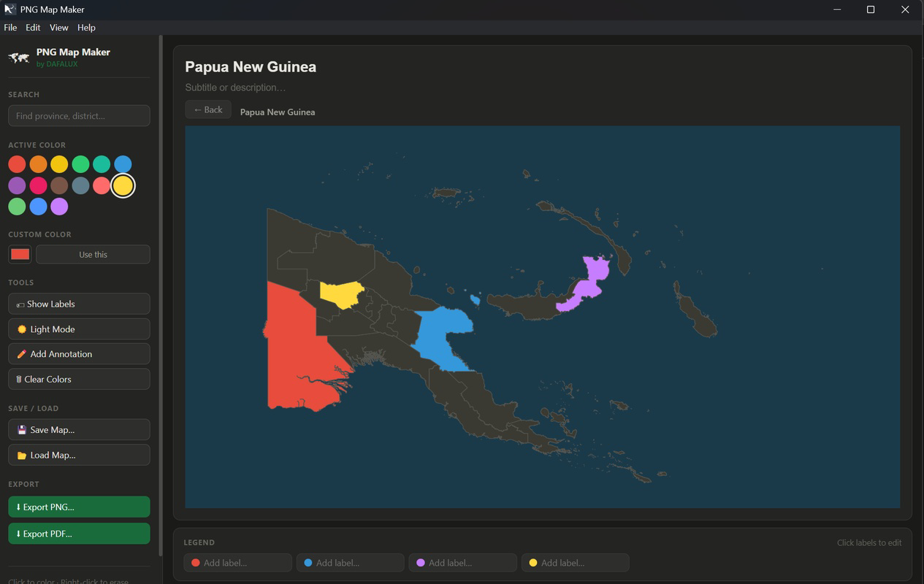Export the map as PDF

pyautogui.click(x=79, y=534)
